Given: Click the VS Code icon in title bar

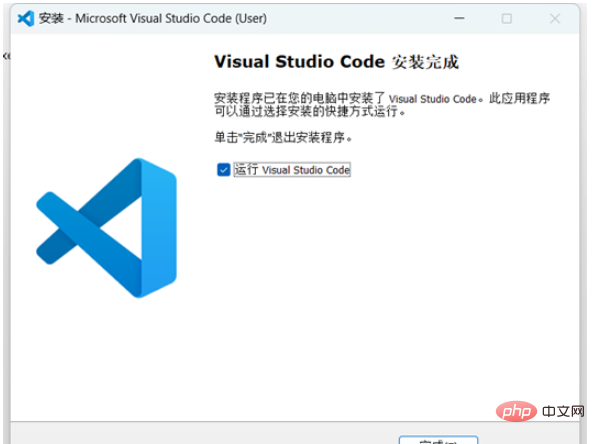Looking at the screenshot, I should [x=26, y=18].
